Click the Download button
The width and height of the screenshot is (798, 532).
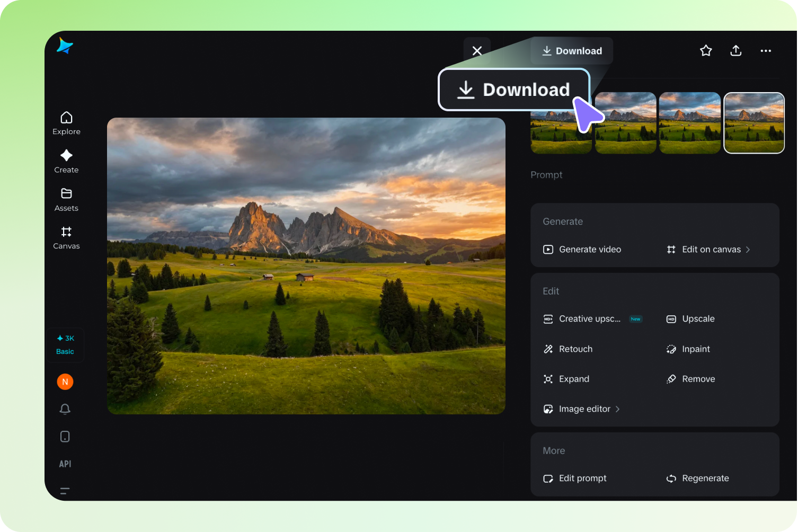click(571, 50)
